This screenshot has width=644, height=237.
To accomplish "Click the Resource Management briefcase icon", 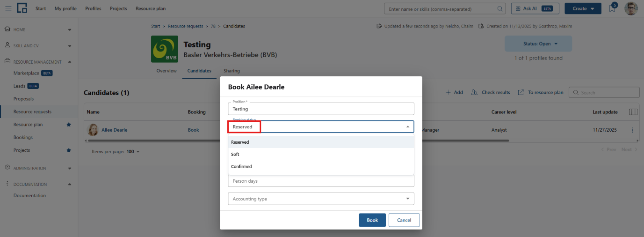I will click(x=7, y=61).
